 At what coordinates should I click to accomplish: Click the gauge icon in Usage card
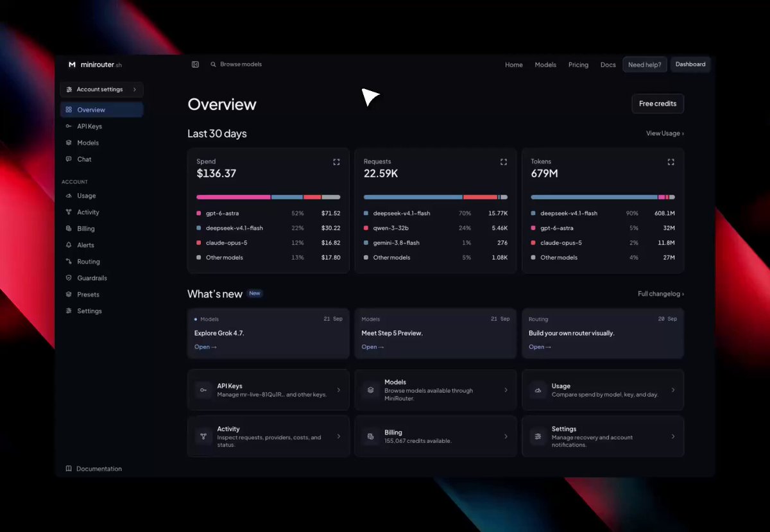pos(538,390)
